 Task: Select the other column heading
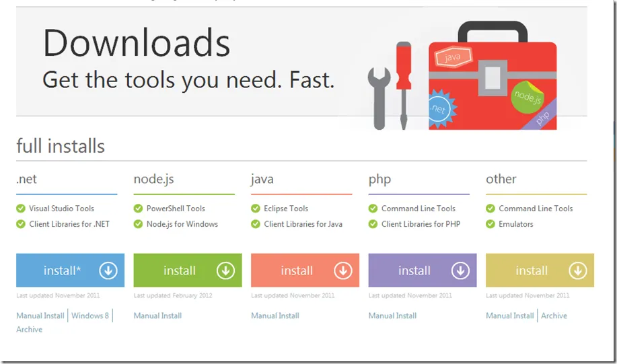click(x=501, y=179)
